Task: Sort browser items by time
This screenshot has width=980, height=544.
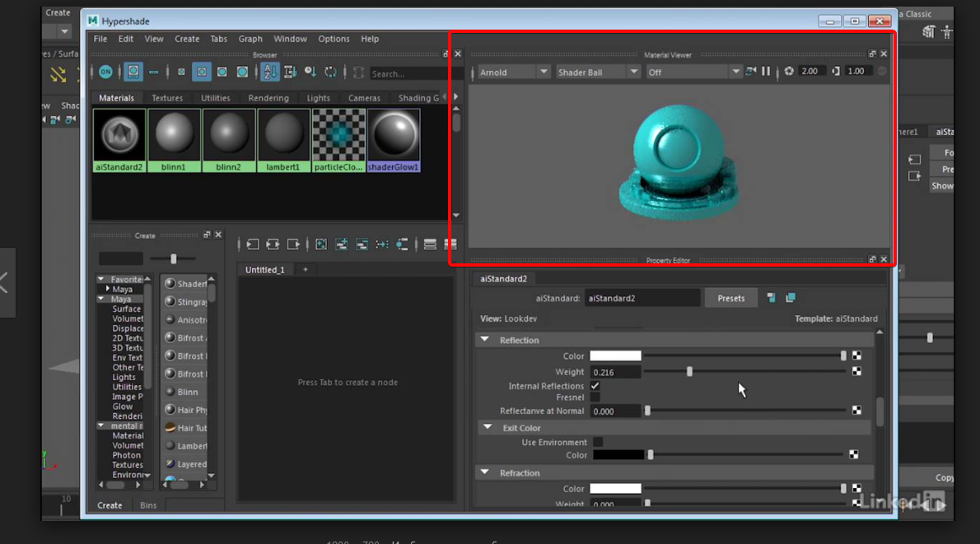Action: [x=310, y=72]
